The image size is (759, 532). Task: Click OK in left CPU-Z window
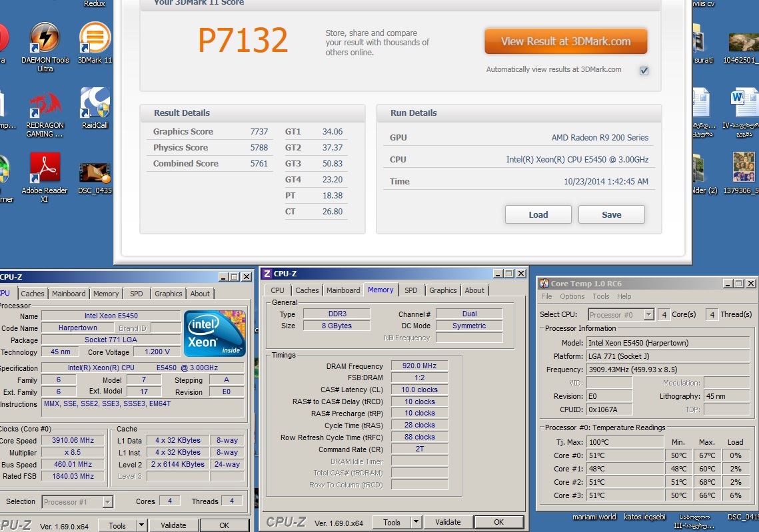pos(224,525)
